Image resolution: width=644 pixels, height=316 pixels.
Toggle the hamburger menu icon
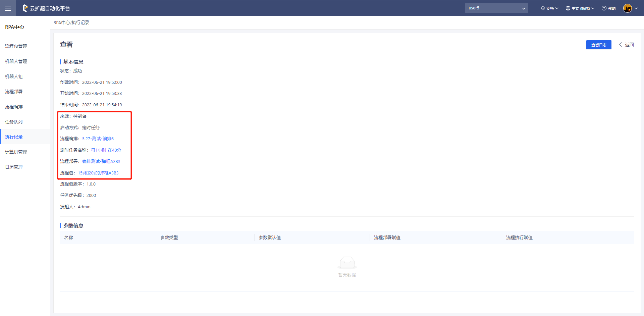(8, 8)
